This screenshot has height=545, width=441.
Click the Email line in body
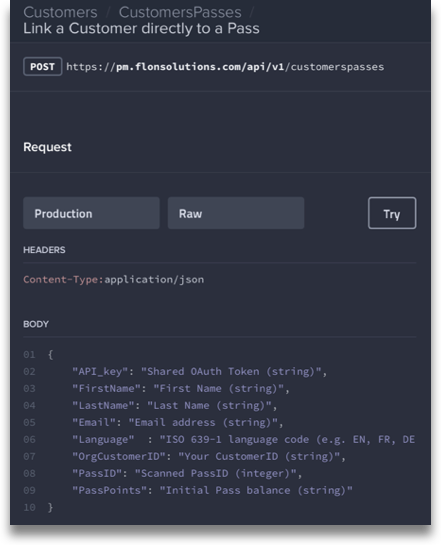(x=178, y=423)
